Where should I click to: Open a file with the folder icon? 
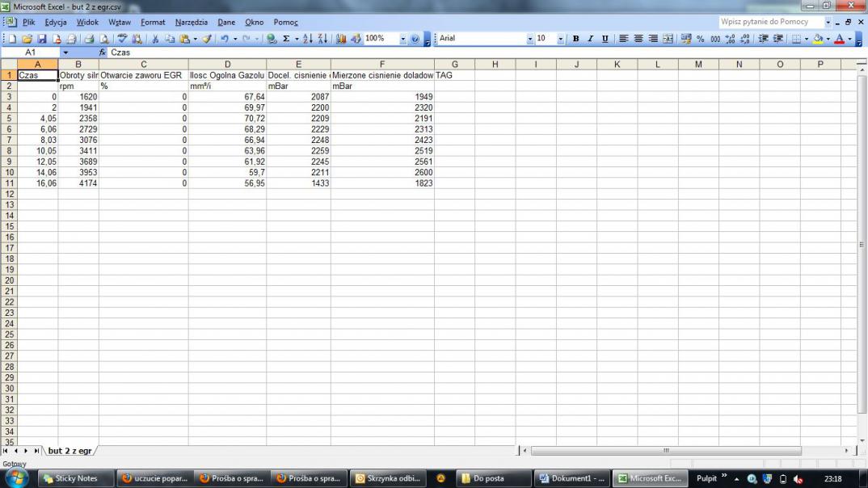coord(27,39)
